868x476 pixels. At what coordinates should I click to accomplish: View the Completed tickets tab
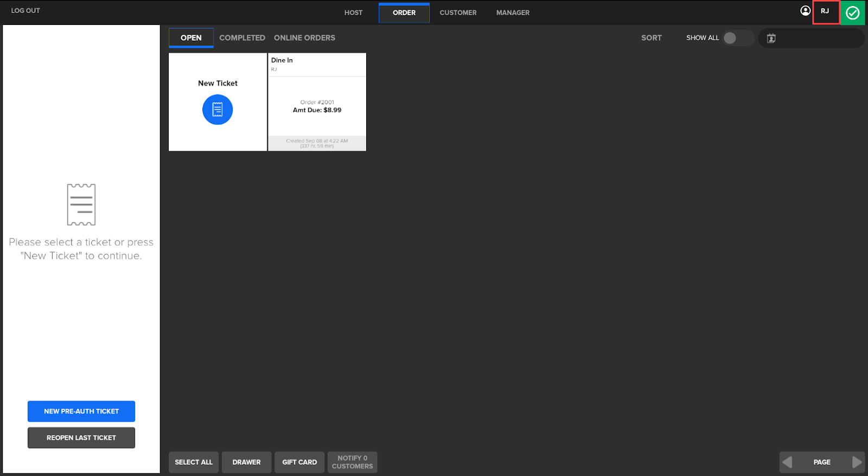pos(242,38)
